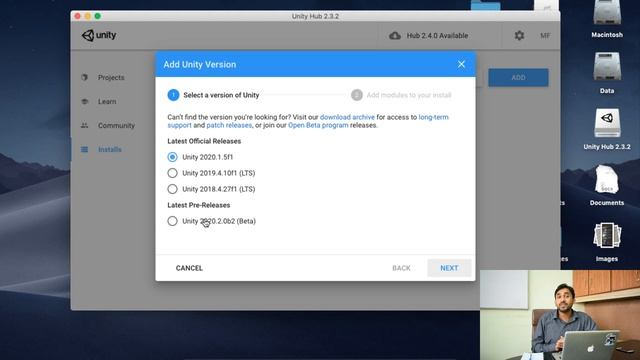Click the Installs list icon
Image resolution: width=640 pixels, height=360 pixels.
(84, 149)
